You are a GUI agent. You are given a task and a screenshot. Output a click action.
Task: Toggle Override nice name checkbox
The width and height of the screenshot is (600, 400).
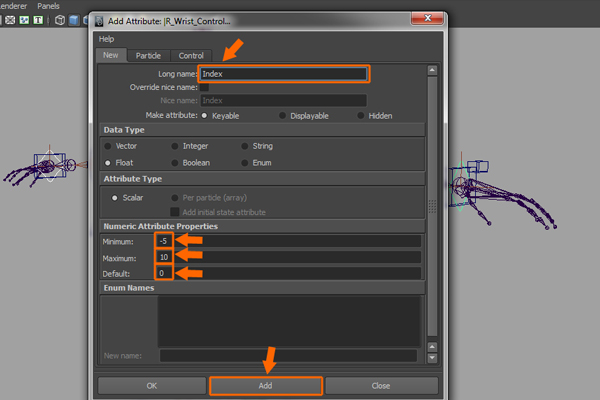(204, 87)
